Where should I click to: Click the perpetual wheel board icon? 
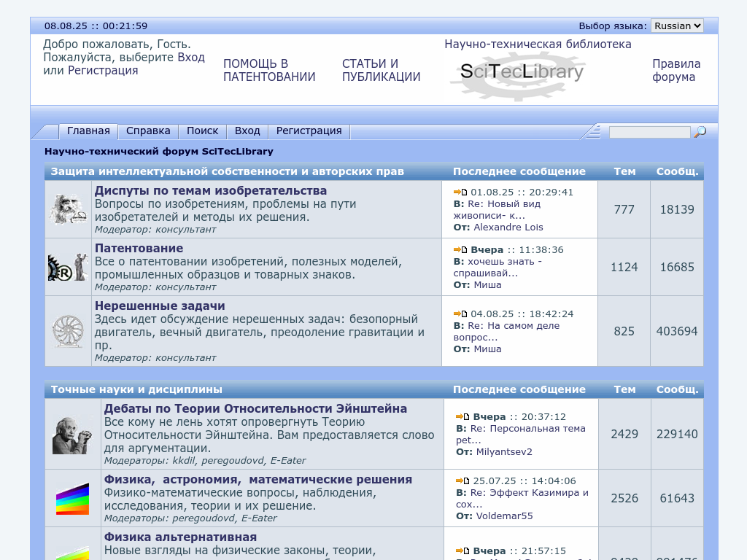point(68,331)
